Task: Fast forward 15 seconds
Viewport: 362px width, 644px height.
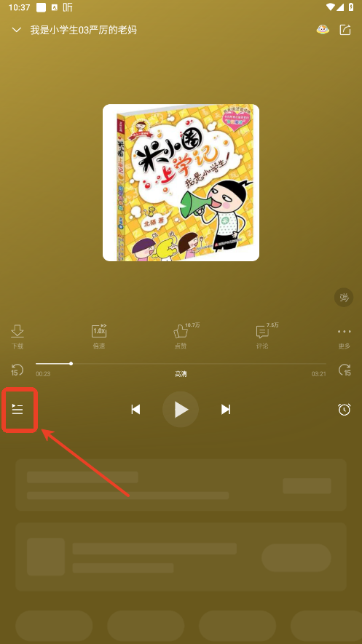Action: tap(345, 370)
